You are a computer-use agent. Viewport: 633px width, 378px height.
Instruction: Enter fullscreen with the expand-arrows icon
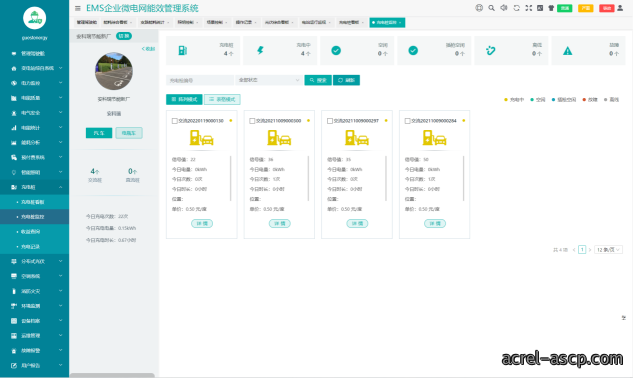[528, 8]
